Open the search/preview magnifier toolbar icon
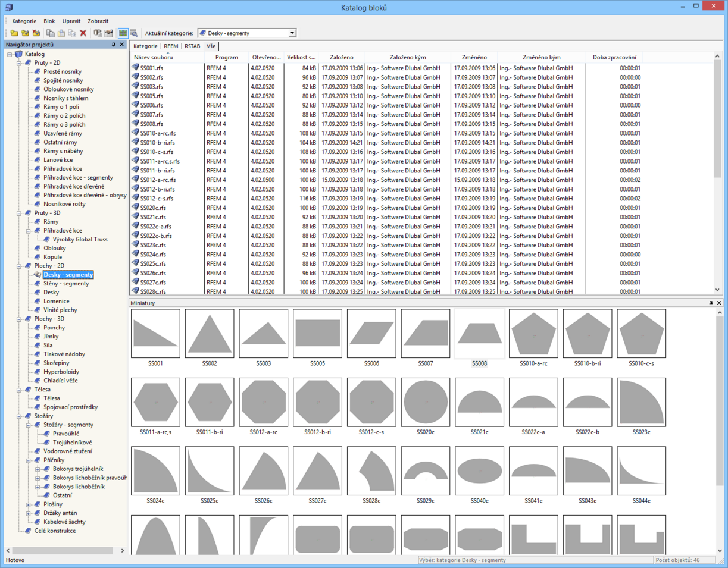This screenshot has width=728, height=568. pyautogui.click(x=135, y=33)
